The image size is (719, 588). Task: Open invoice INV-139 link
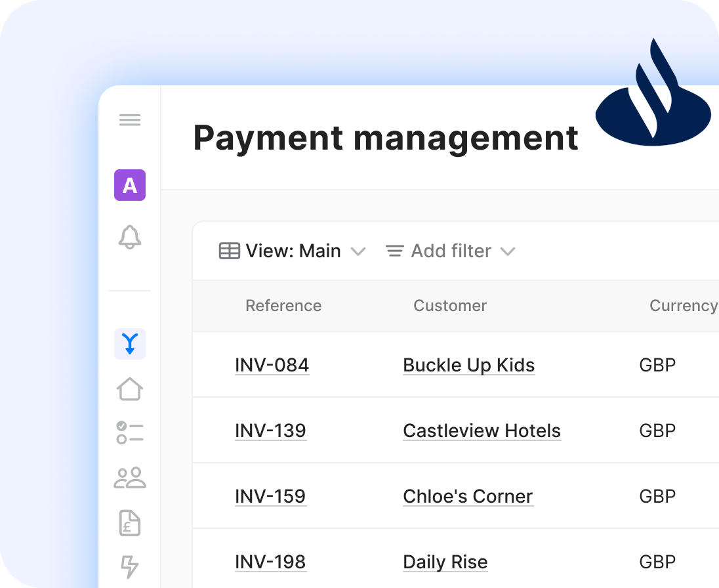pyautogui.click(x=270, y=430)
